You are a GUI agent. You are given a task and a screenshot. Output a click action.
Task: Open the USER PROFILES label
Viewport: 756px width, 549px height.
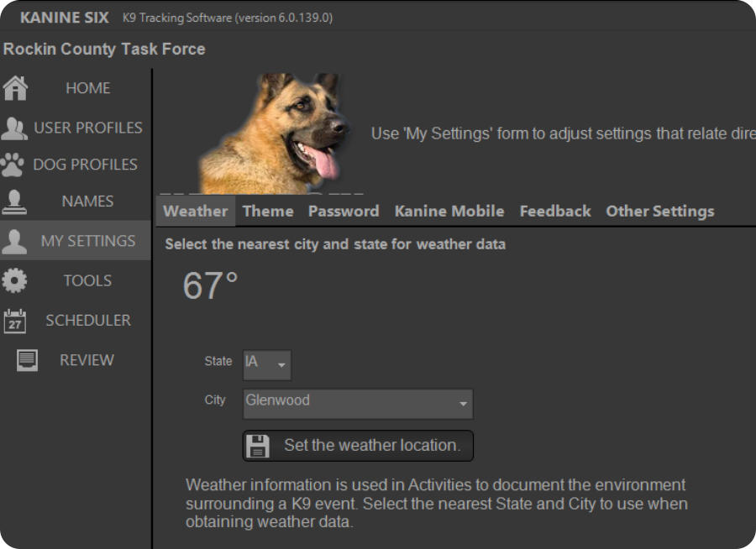[88, 128]
